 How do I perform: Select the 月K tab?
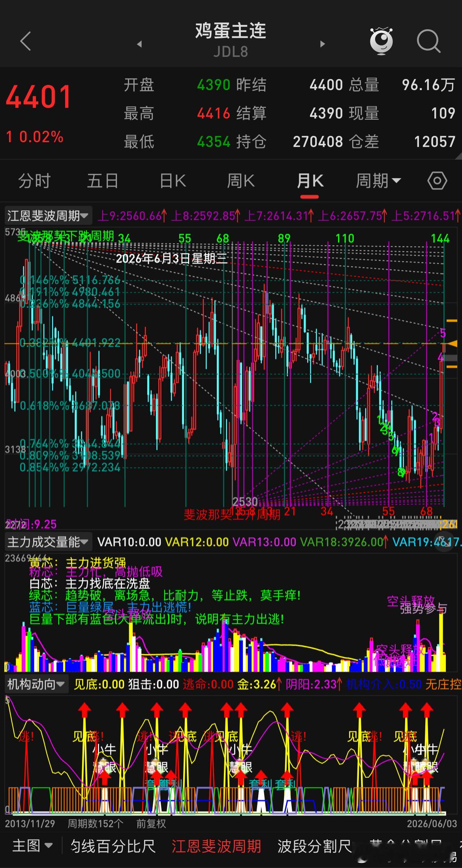(310, 181)
